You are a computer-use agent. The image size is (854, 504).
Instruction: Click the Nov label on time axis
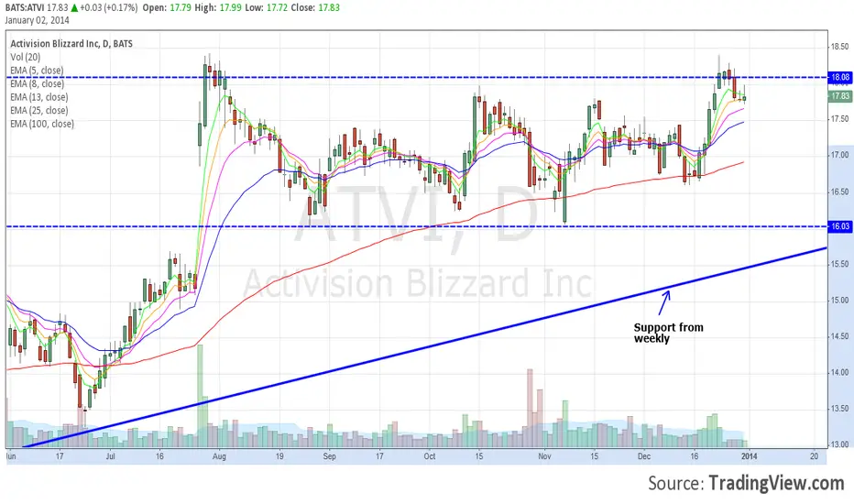pos(544,456)
